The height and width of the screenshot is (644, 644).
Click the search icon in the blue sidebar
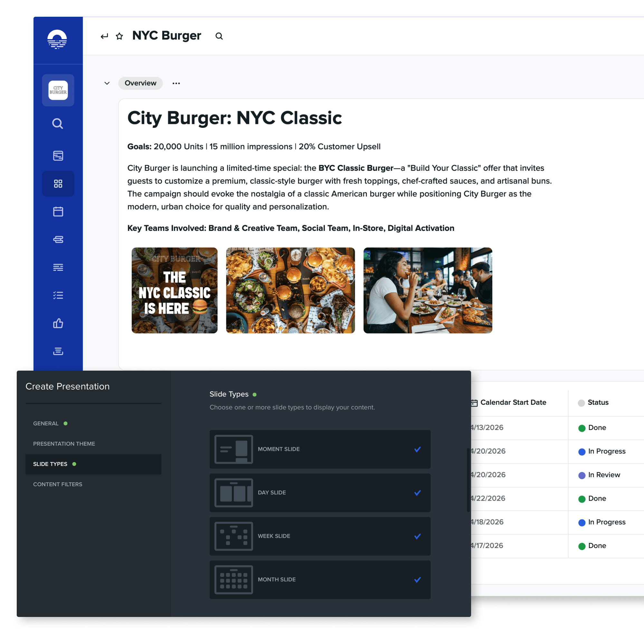point(58,124)
